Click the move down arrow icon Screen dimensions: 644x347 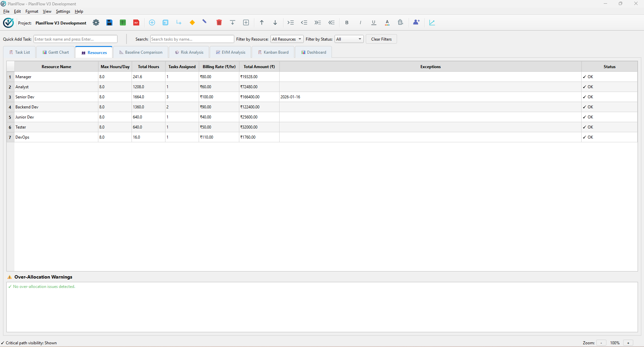[275, 22]
